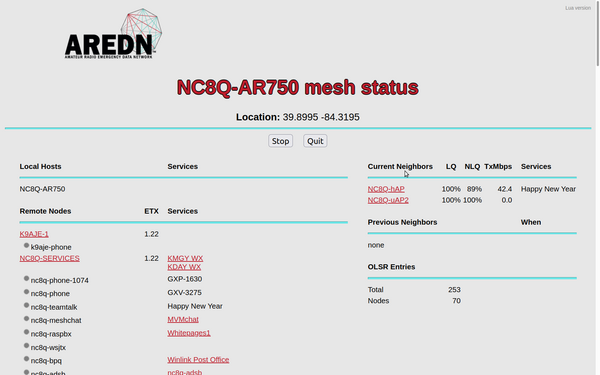The height and width of the screenshot is (375, 600).
Task: Click the AREDN logo image
Action: pos(113,34)
